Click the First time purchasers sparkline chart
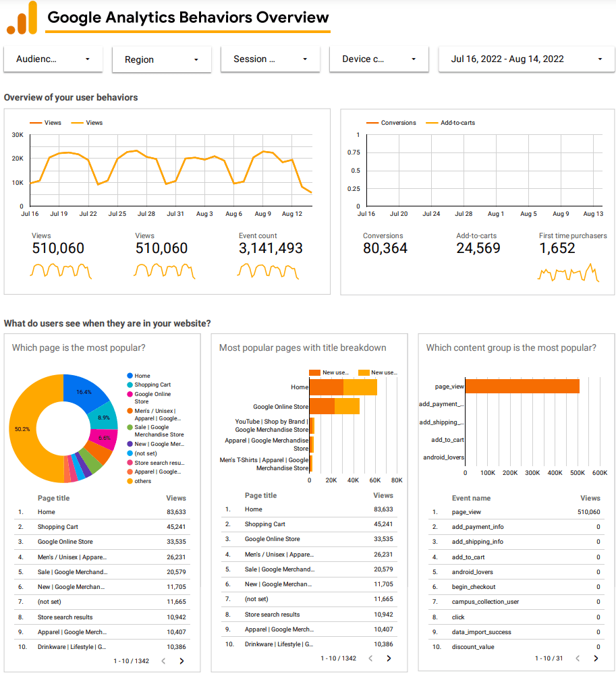Viewport: 616px width, 678px height. 568,273
